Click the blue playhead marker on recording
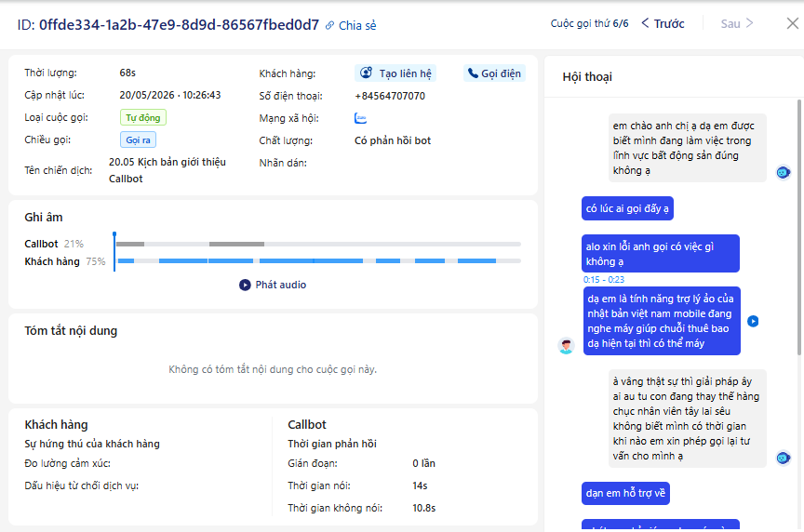Viewport: 804px width, 532px height. coord(114,251)
